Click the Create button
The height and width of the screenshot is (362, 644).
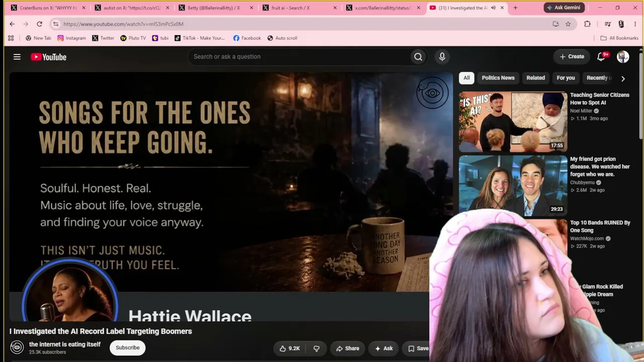pos(572,57)
